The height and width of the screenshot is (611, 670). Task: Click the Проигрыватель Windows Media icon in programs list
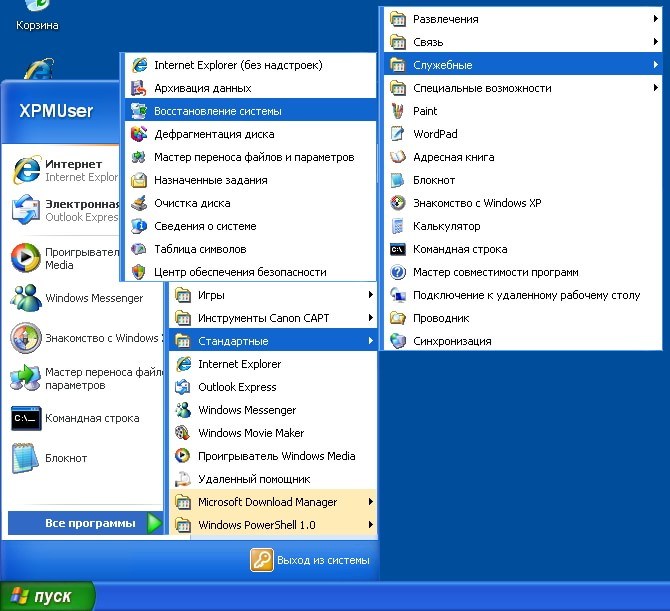click(x=183, y=456)
